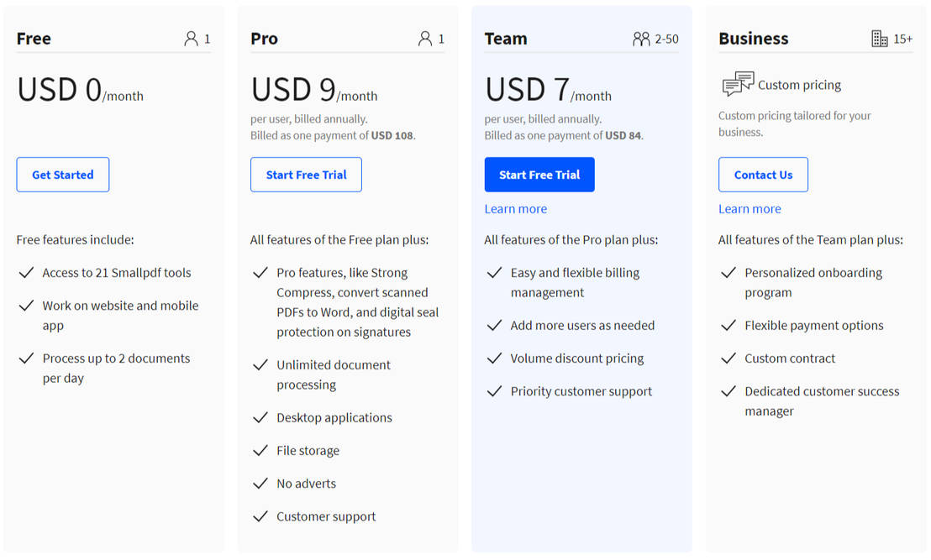Click the Contact Us button
Screen dimensions: 931x560
tap(763, 175)
